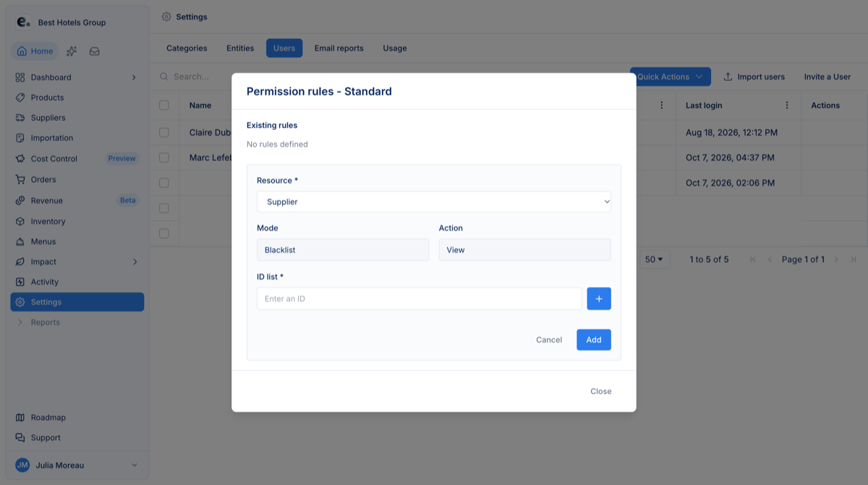Check the Oct 7, 02:06 PM row checkbox

pyautogui.click(x=164, y=183)
